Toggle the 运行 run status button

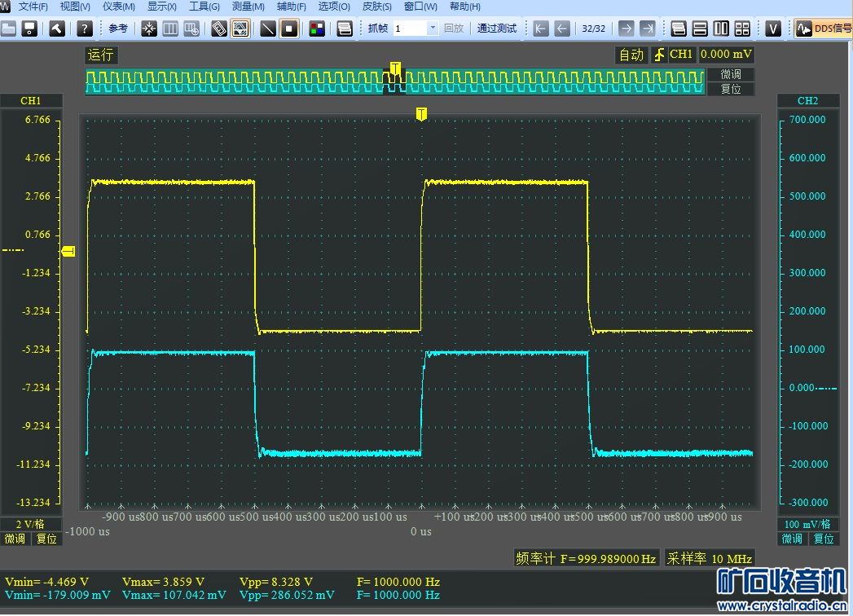[x=101, y=55]
